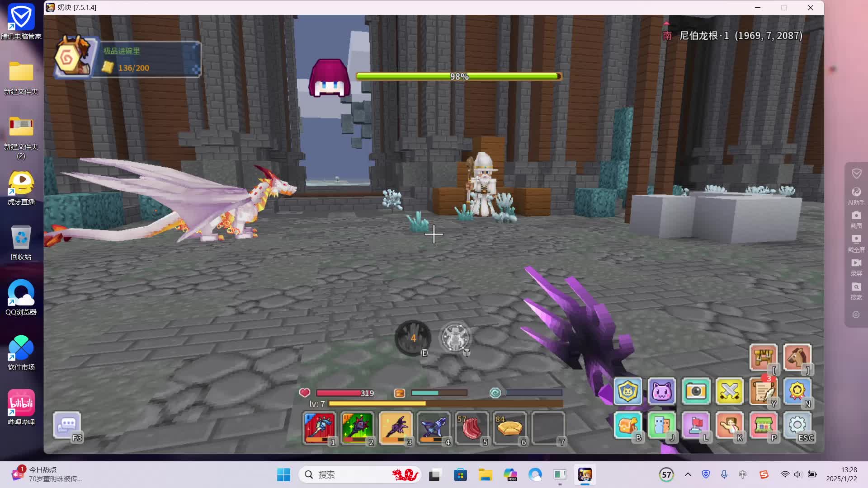Click the red flag map icon (L)
This screenshot has height=488, width=868.
[695, 425]
